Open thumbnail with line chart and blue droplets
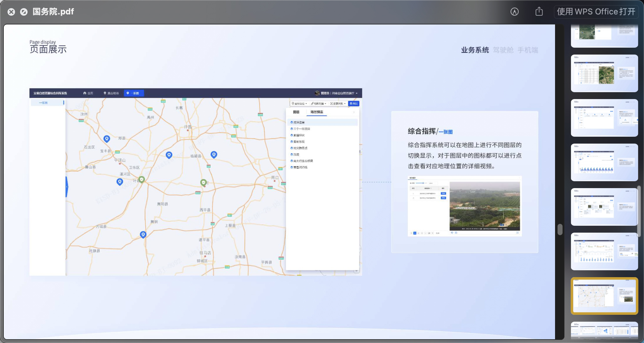Screen dimensions: 644x343 click(605, 251)
